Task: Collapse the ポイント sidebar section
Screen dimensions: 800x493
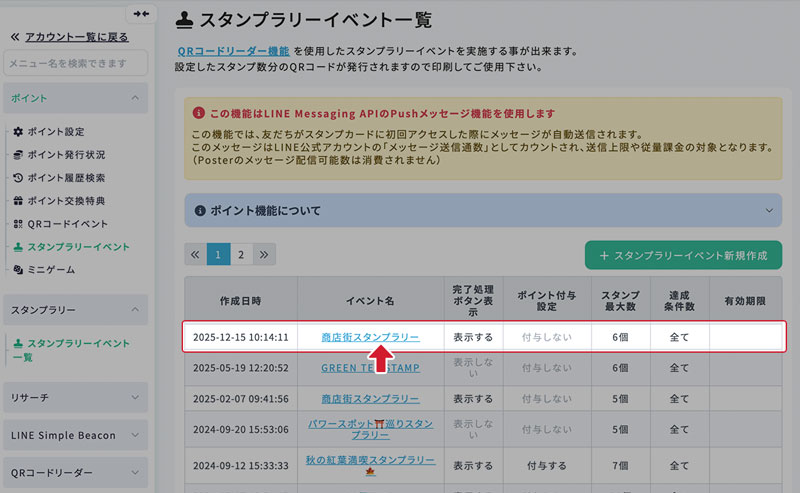Action: pyautogui.click(x=134, y=98)
